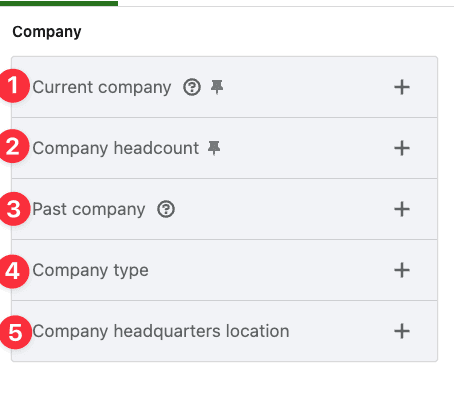The image size is (454, 393).
Task: Select the Company headquarters location label
Action: (x=161, y=331)
